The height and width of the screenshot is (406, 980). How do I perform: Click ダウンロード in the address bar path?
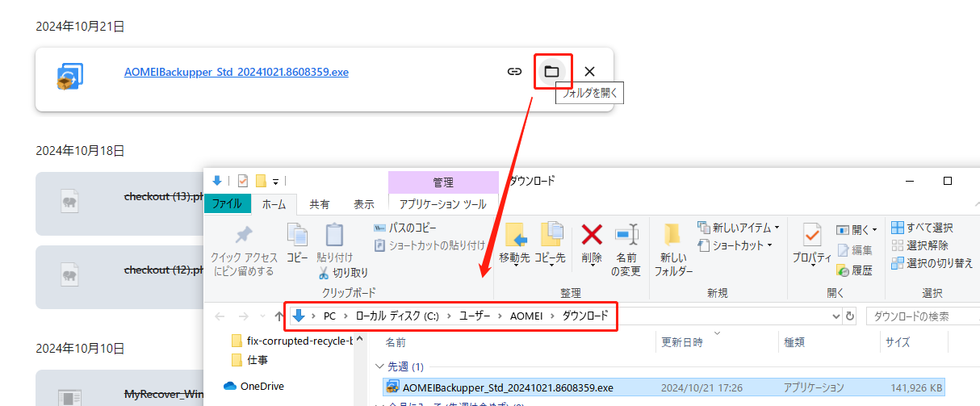584,316
